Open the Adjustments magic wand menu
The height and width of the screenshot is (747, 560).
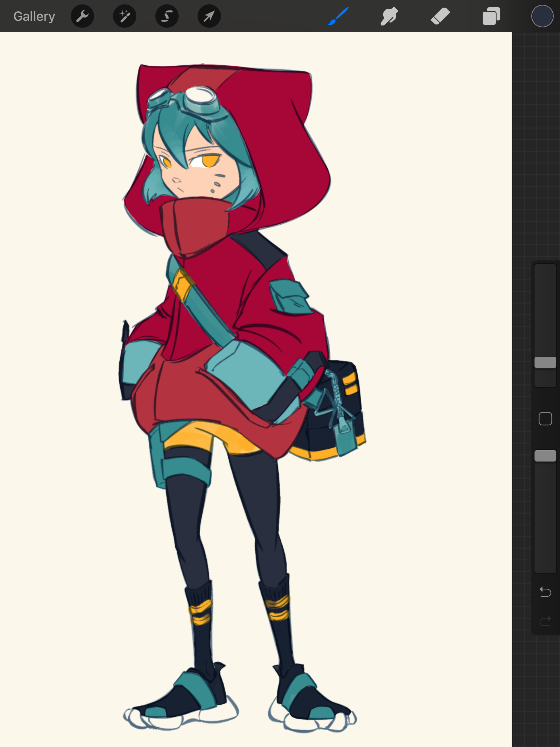coord(125,16)
